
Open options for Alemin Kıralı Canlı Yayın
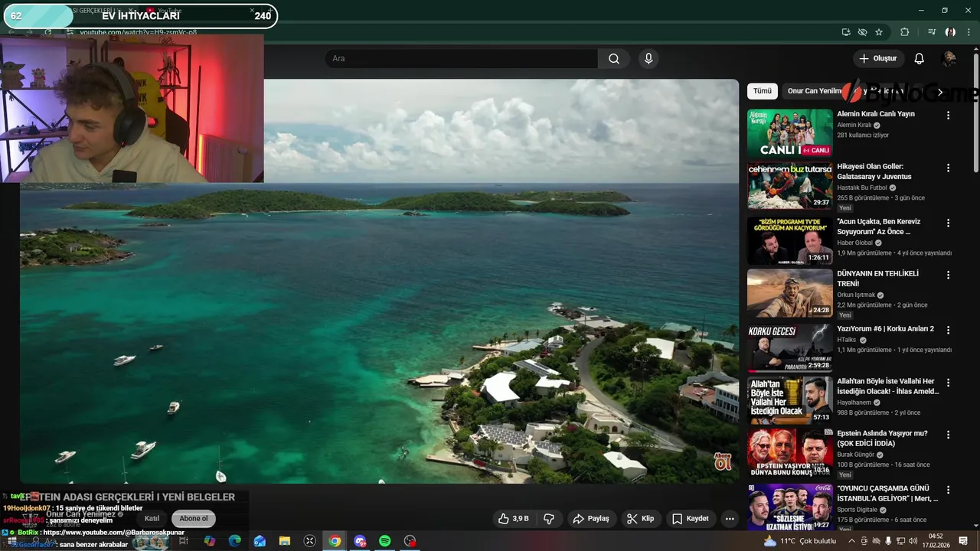click(948, 116)
